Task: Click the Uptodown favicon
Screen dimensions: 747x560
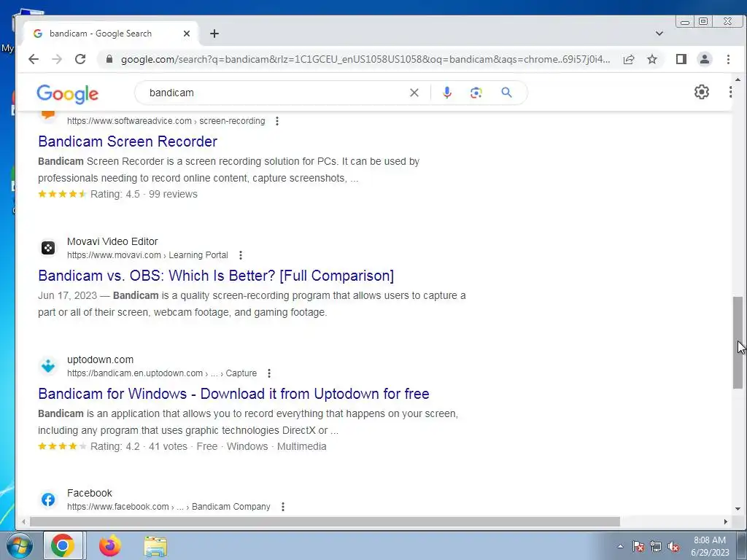Action: tap(47, 366)
